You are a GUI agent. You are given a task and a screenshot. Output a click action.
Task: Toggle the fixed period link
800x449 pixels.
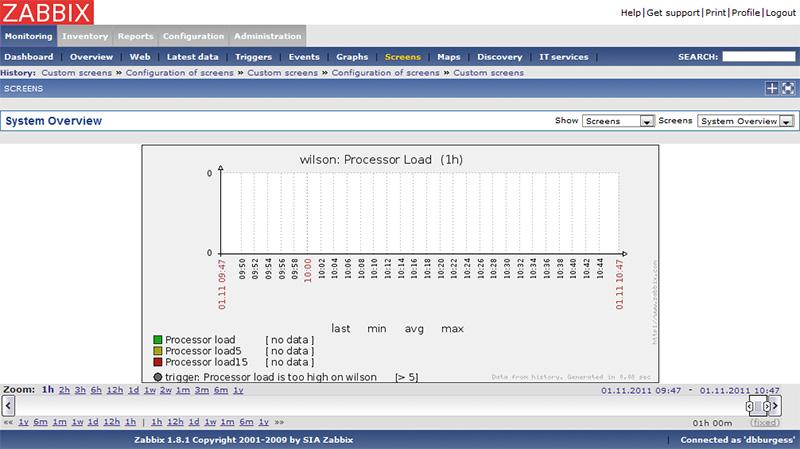pos(765,423)
